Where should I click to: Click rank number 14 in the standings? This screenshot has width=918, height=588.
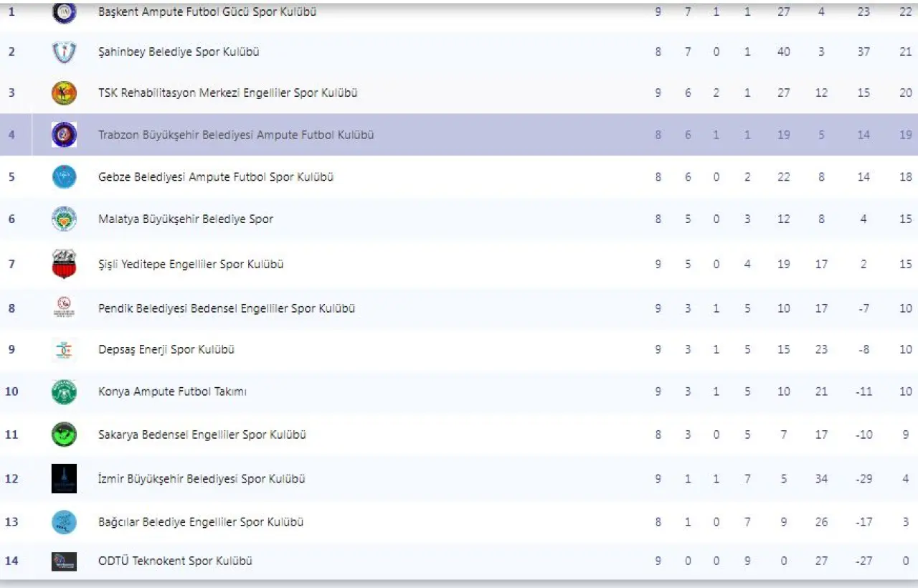click(x=11, y=561)
